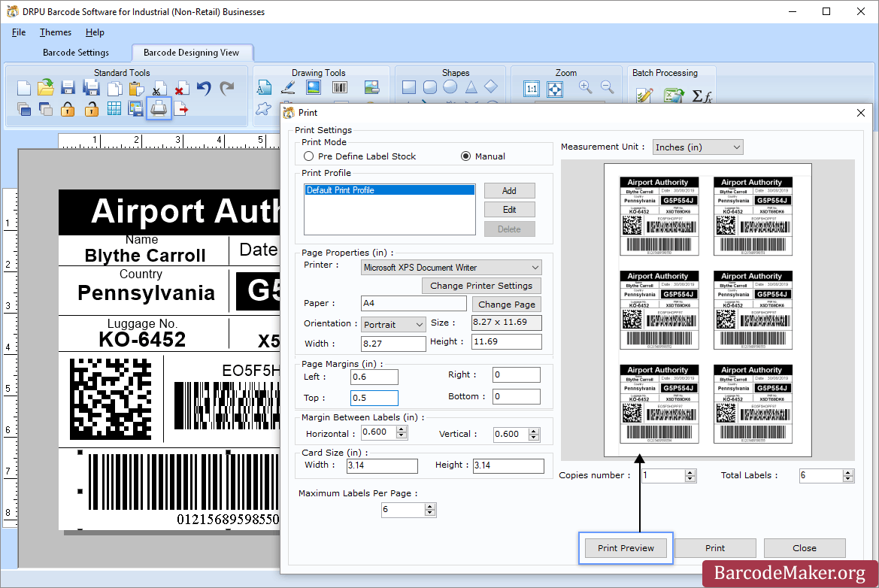Open the batch processing Excel import icon
The height and width of the screenshot is (588, 879).
pyautogui.click(x=673, y=95)
